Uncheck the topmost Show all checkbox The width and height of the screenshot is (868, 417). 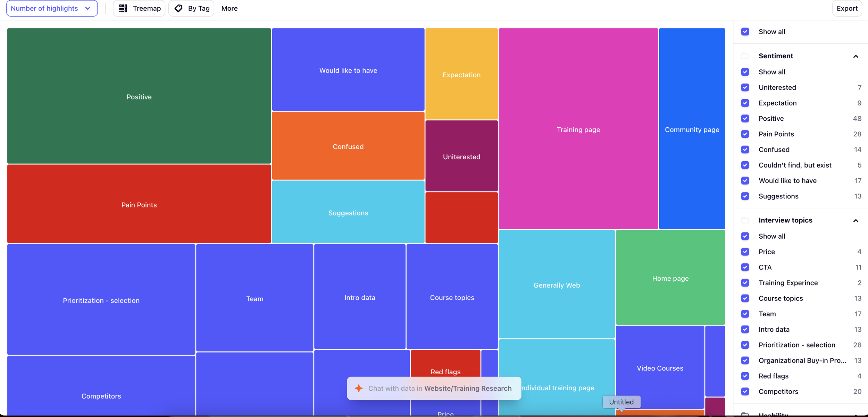[745, 32]
